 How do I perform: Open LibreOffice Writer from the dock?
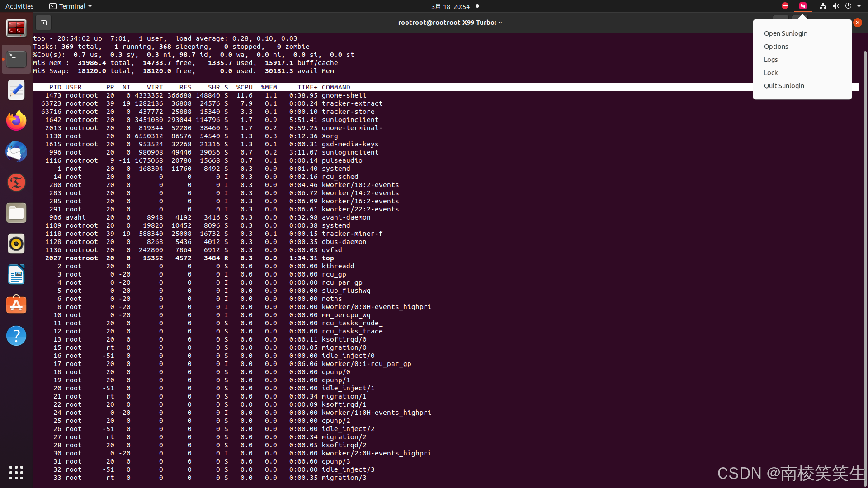click(16, 274)
